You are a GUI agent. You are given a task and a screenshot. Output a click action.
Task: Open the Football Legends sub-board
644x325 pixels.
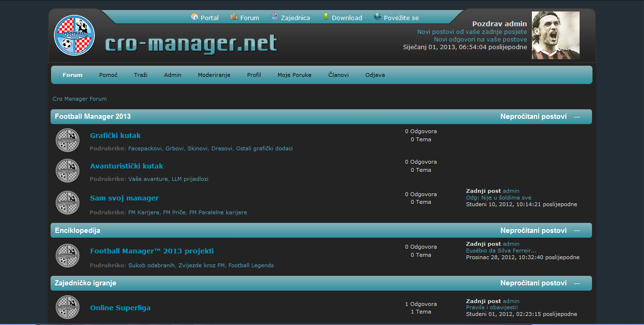251,265
